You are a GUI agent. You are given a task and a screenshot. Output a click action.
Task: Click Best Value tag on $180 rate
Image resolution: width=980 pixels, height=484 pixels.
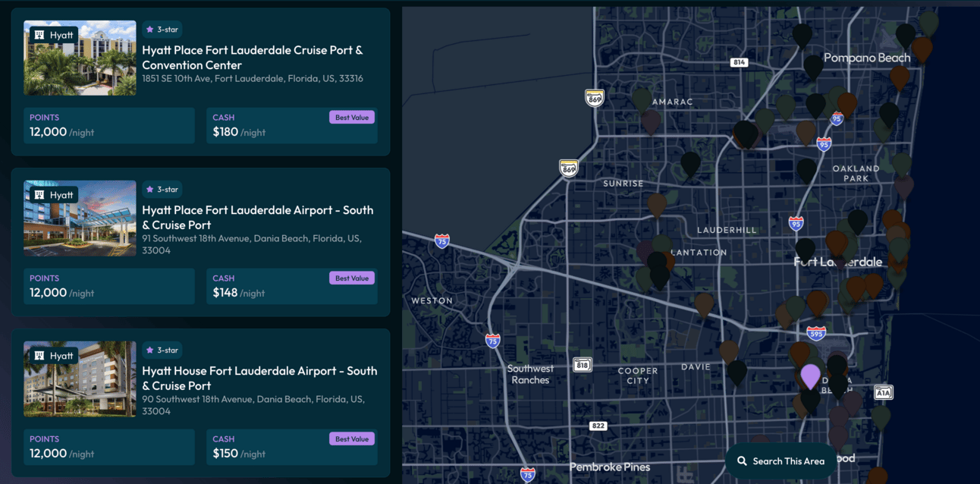click(x=352, y=118)
